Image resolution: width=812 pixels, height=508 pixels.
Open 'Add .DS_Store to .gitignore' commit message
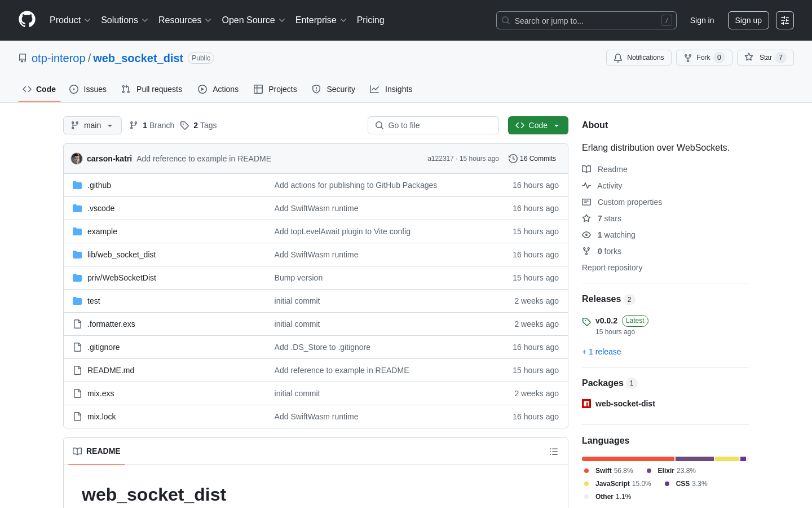pyautogui.click(x=323, y=347)
